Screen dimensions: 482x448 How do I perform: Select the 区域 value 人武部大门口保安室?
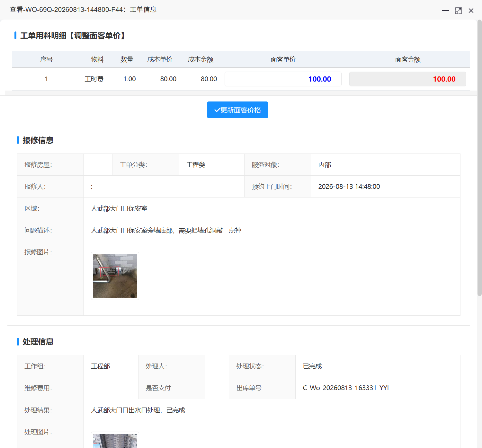[119, 208]
